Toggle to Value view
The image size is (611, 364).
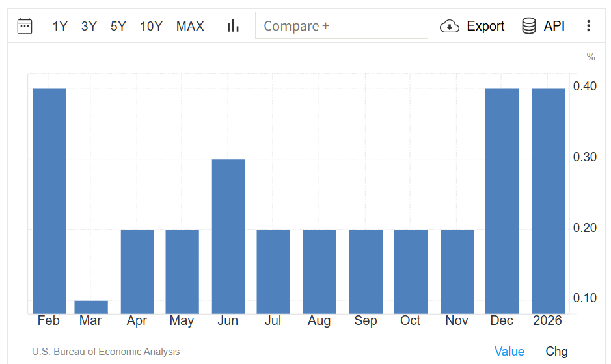(509, 351)
